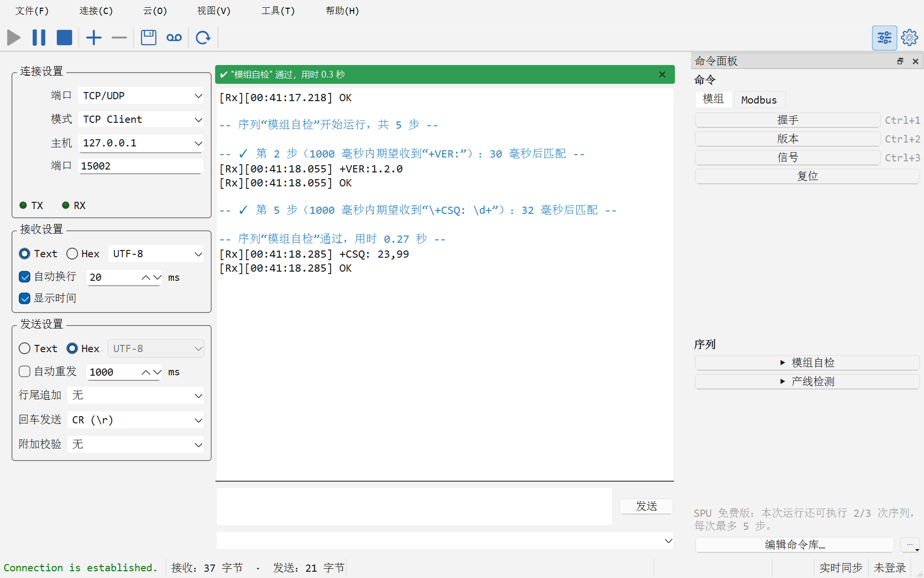Open the TCP Client mode dropdown
This screenshot has height=578, width=924.
tap(141, 119)
